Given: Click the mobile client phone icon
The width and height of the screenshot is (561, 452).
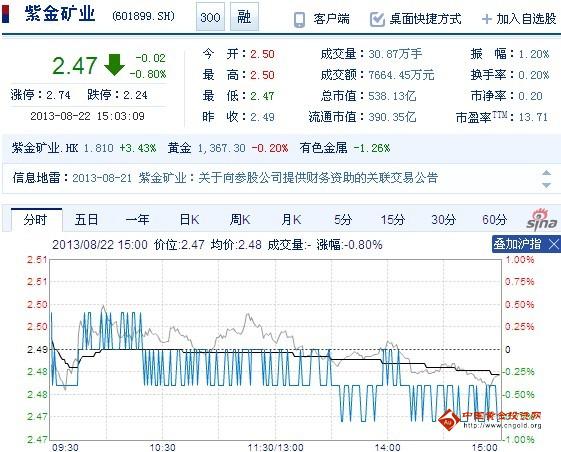Looking at the screenshot, I should [x=299, y=19].
